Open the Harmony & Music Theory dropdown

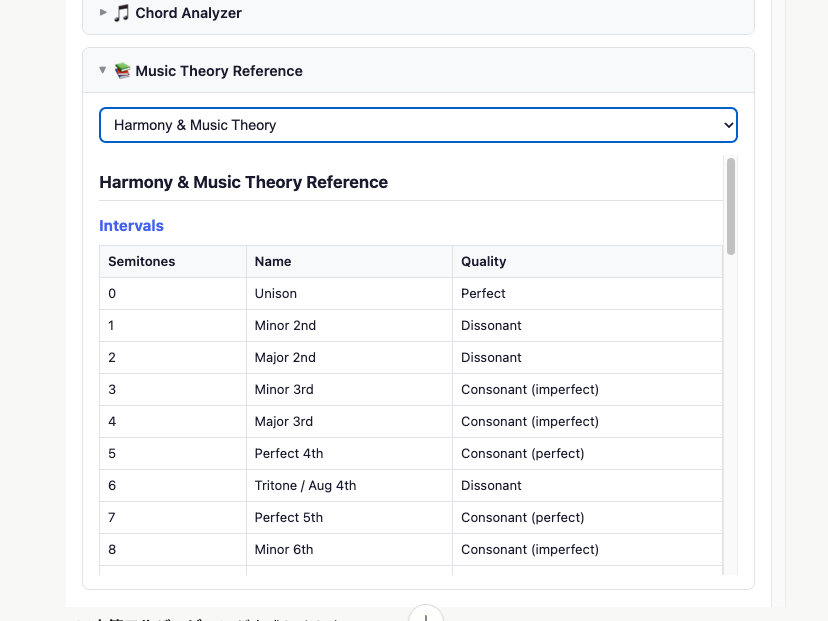417,124
